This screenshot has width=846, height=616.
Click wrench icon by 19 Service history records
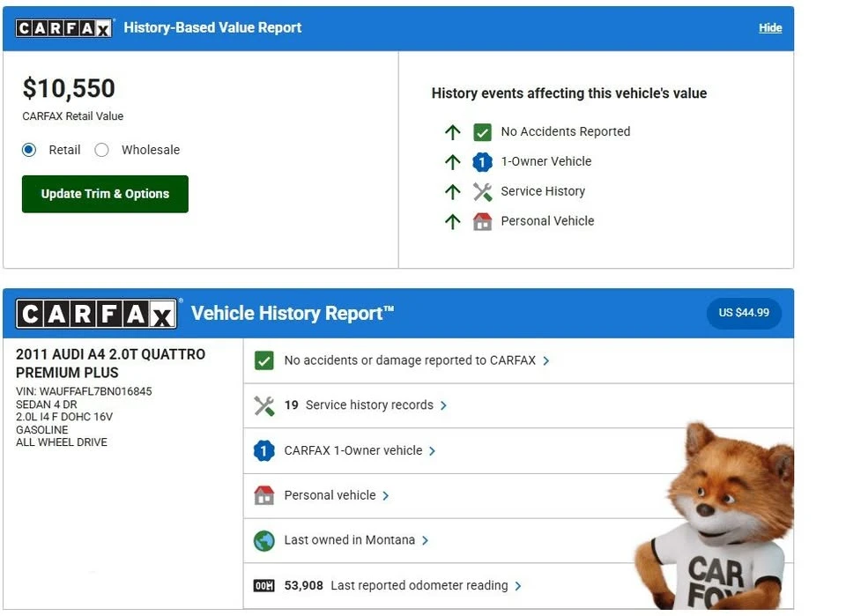(x=263, y=405)
